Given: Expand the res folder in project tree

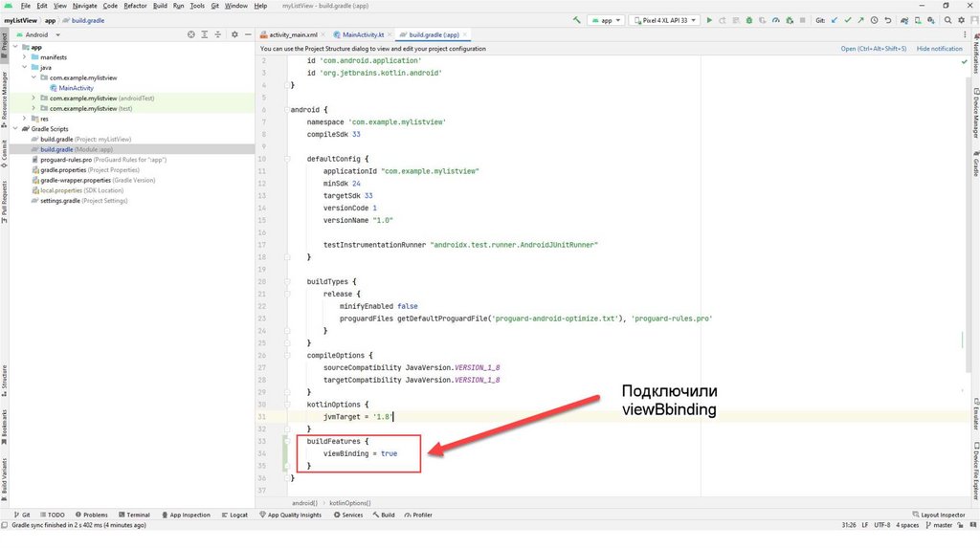Looking at the screenshot, I should tap(33, 119).
